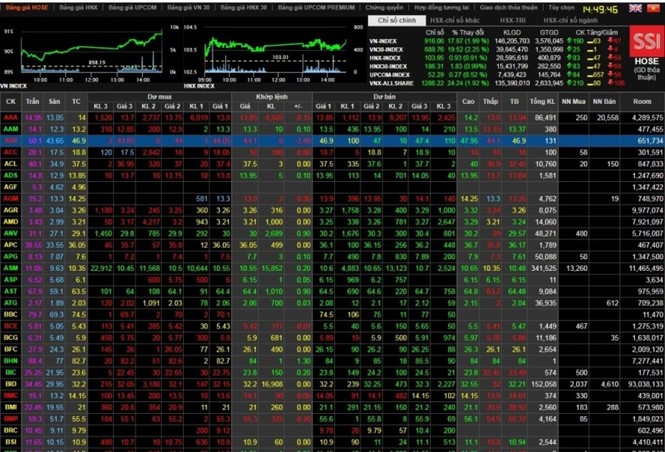Viewport: 665px width, 452px height.
Task: Select stock symbol AAM
Action: click(x=11, y=129)
